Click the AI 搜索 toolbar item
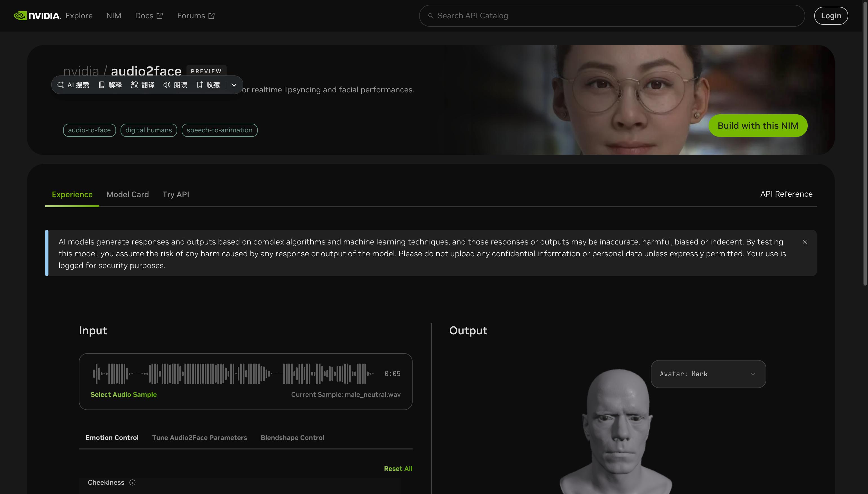 click(73, 85)
